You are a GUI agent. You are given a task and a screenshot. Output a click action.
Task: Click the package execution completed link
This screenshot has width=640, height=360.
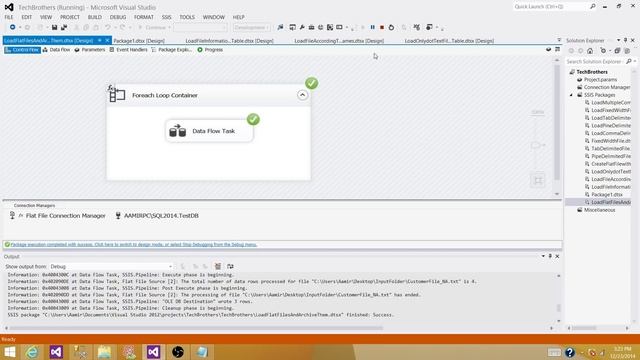point(133,244)
